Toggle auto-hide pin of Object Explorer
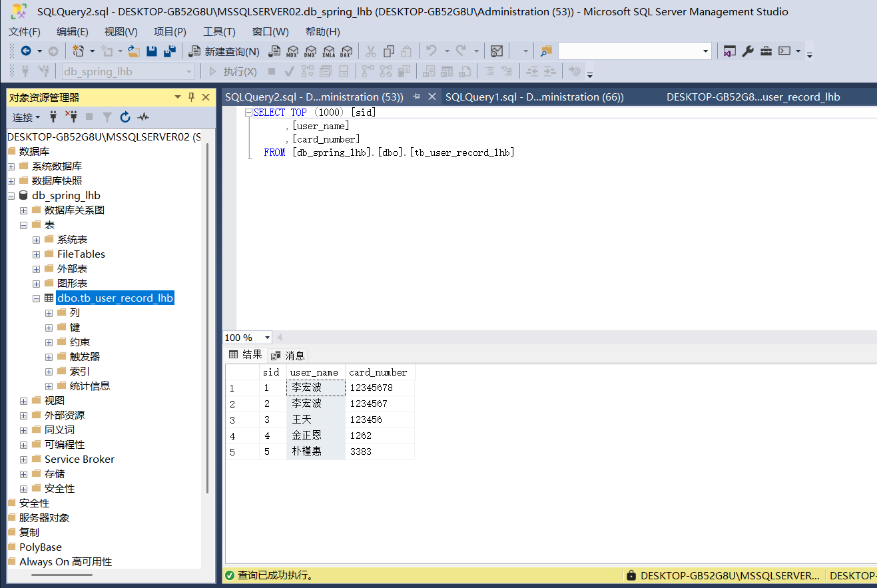 [191, 97]
